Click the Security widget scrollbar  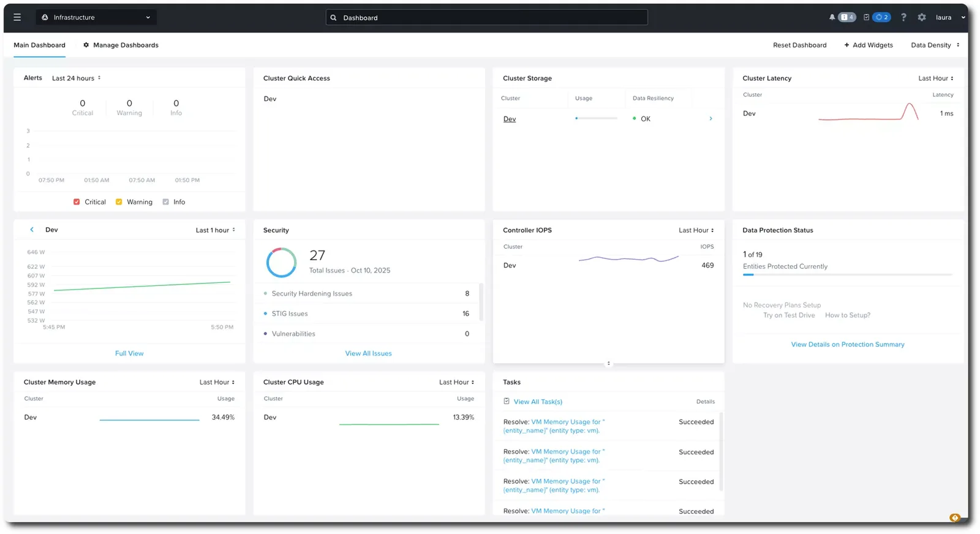click(x=481, y=302)
